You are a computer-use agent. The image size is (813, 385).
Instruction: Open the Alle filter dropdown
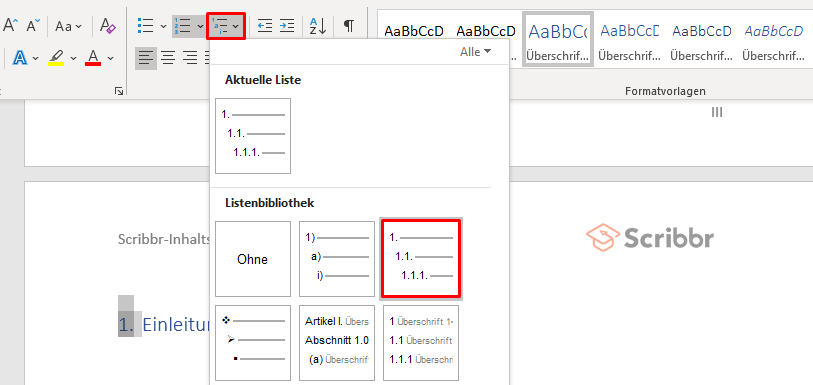tap(475, 51)
